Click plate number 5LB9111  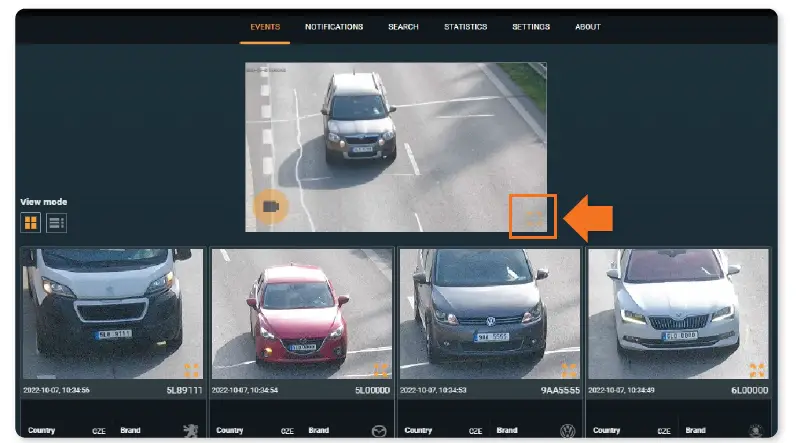pos(184,390)
